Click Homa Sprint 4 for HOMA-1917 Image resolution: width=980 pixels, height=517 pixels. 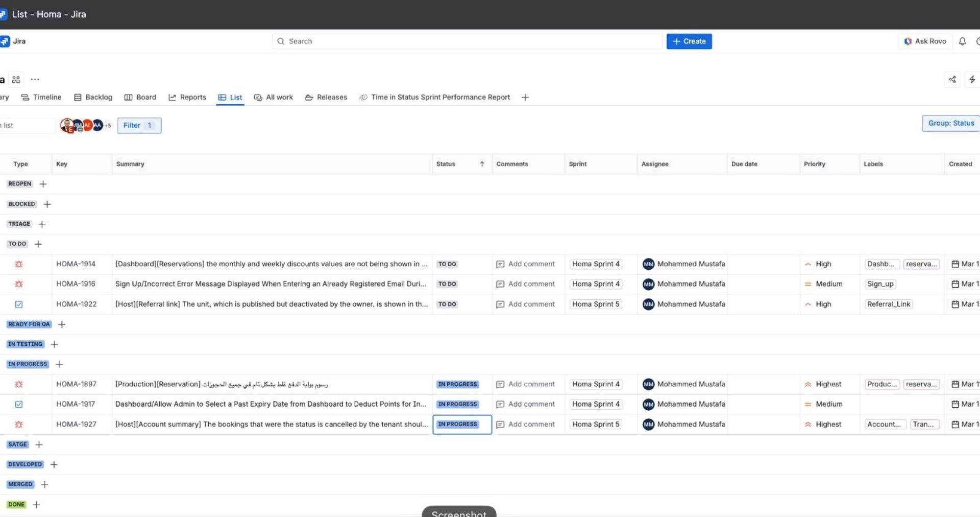pos(596,404)
